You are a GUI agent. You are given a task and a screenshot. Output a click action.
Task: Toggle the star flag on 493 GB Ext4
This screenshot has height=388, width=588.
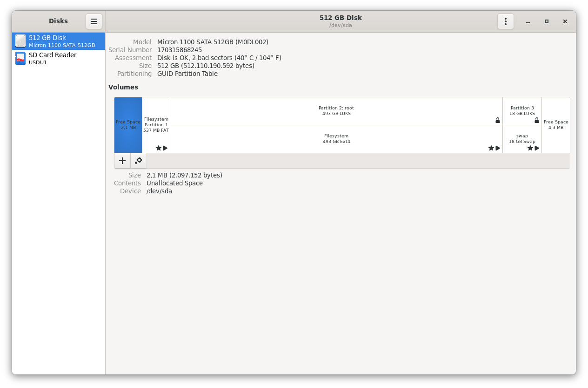491,148
